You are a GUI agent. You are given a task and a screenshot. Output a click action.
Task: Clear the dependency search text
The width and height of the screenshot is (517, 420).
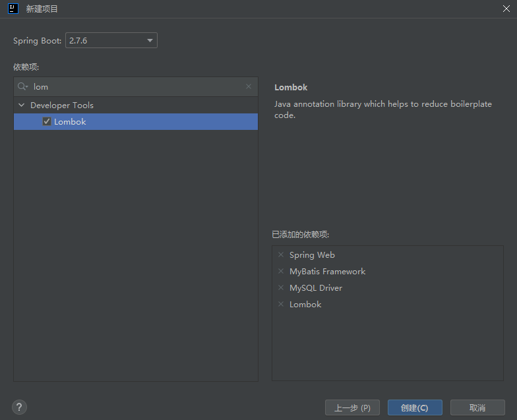[249, 86]
